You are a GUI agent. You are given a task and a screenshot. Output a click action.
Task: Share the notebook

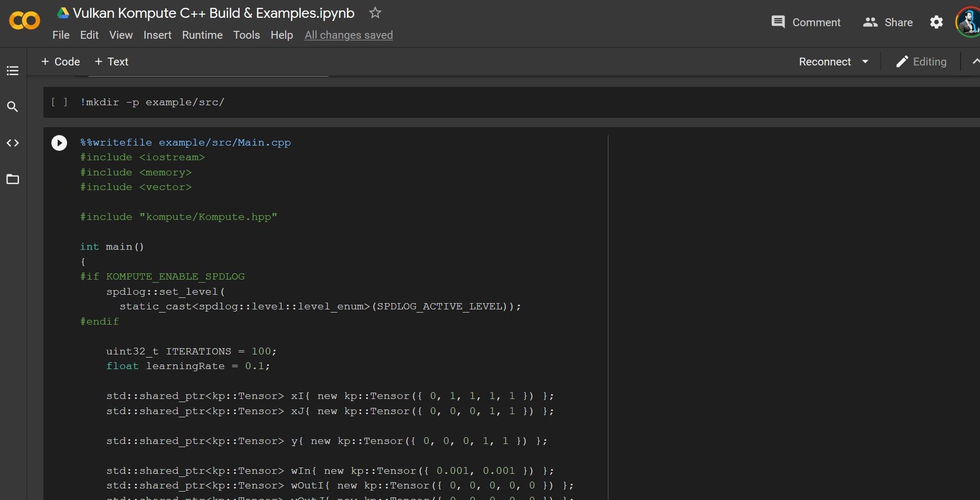[888, 22]
